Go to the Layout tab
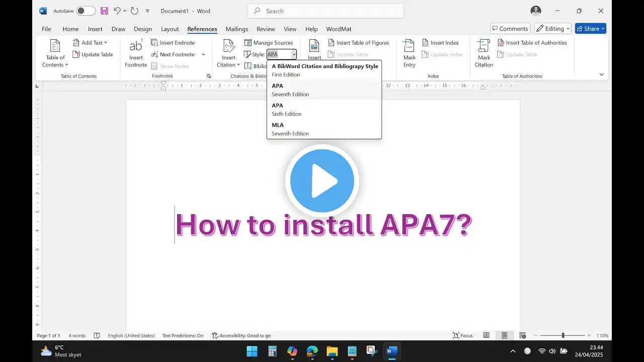This screenshot has height=362, width=644. point(170,29)
